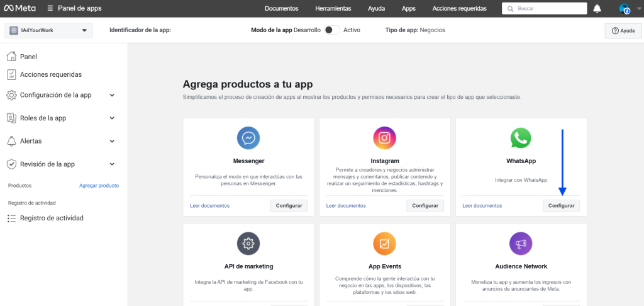Click the Roles de la app badge icon

[11, 118]
